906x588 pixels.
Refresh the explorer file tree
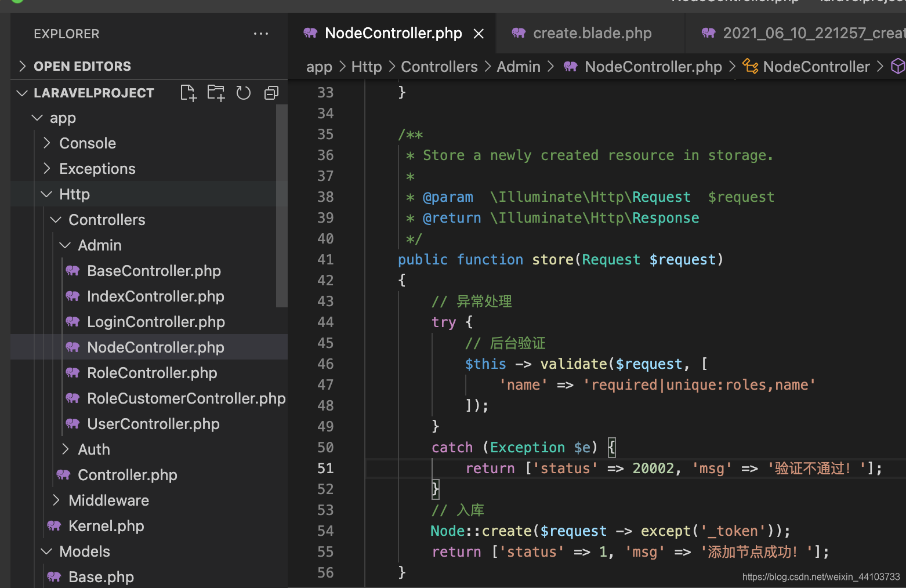click(x=244, y=93)
